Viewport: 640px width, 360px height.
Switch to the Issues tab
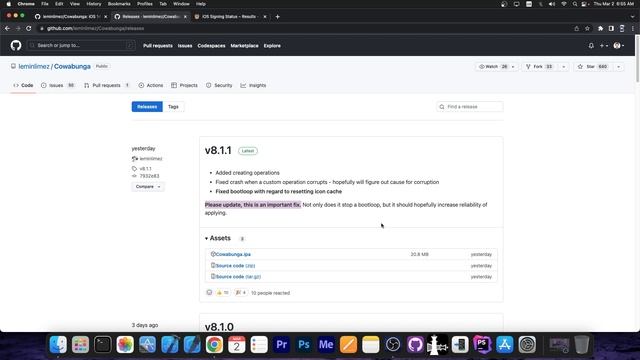point(58,85)
